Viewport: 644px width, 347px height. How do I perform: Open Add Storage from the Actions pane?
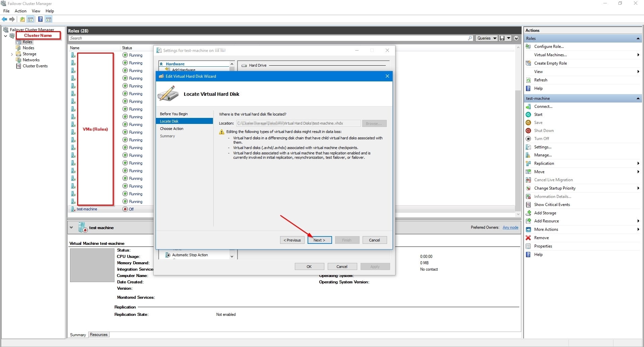click(545, 213)
